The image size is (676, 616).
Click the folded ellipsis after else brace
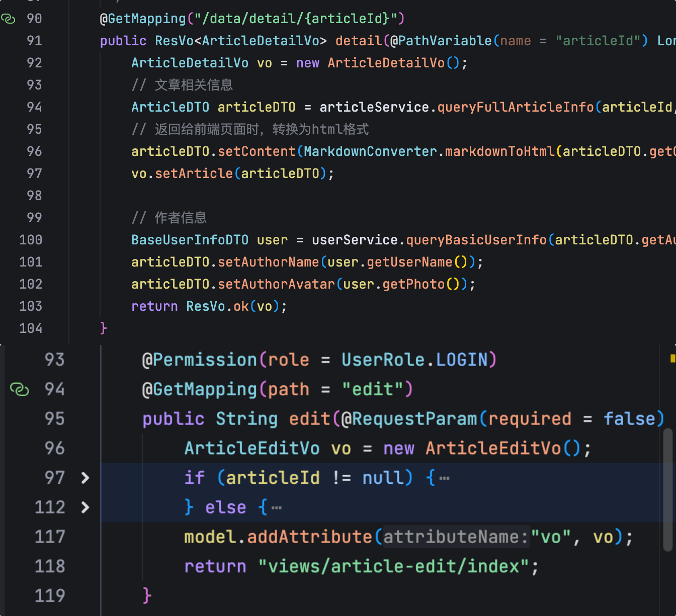point(277,508)
